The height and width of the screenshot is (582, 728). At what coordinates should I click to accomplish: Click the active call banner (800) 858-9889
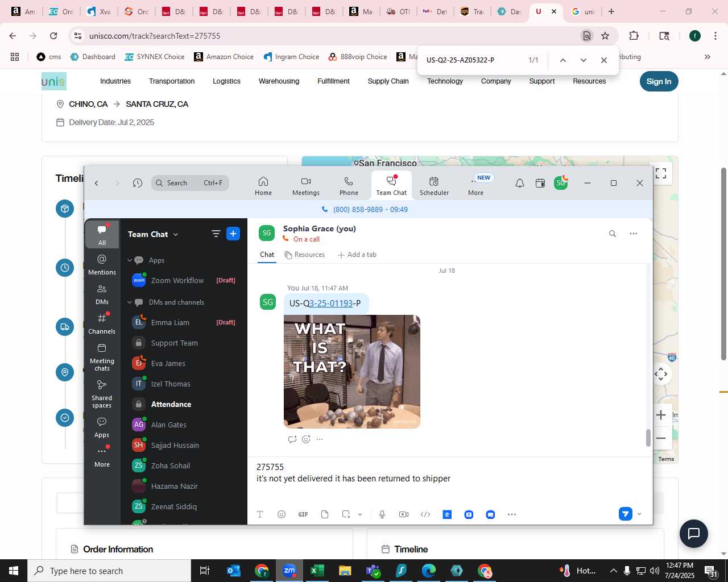click(365, 209)
